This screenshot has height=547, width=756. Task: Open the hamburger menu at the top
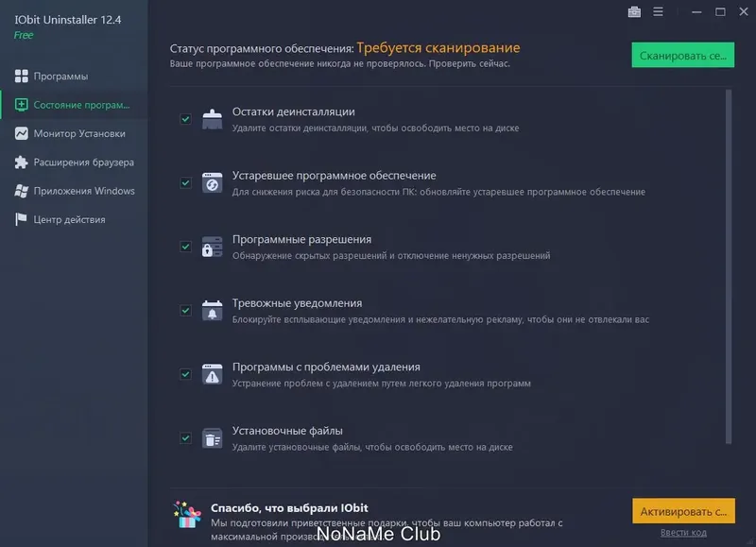[658, 12]
